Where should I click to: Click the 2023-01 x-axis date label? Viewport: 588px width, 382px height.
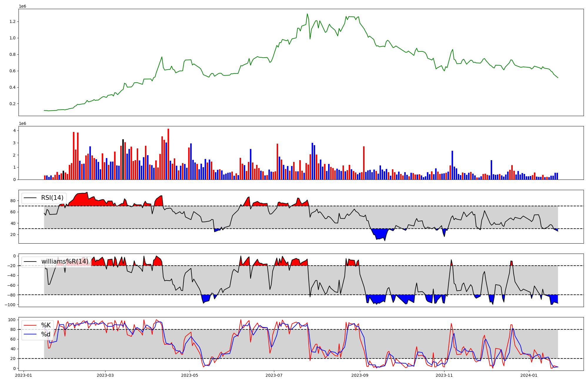pos(24,375)
